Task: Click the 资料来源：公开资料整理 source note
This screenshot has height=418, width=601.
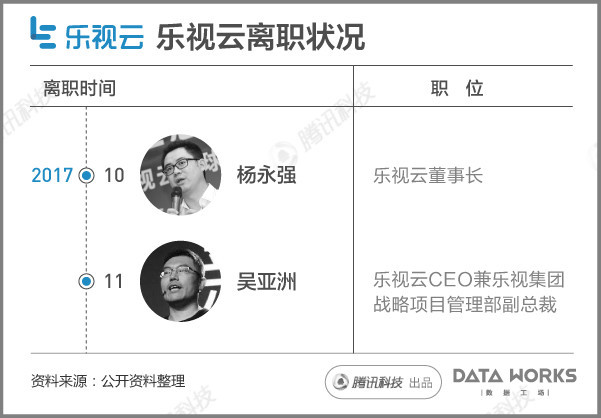Action: 108,381
